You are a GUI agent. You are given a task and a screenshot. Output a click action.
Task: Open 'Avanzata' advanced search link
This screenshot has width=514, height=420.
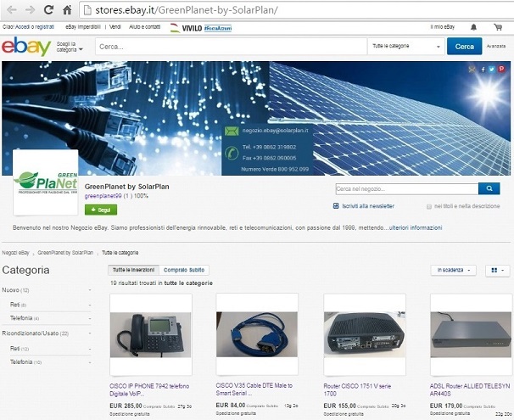tap(496, 46)
